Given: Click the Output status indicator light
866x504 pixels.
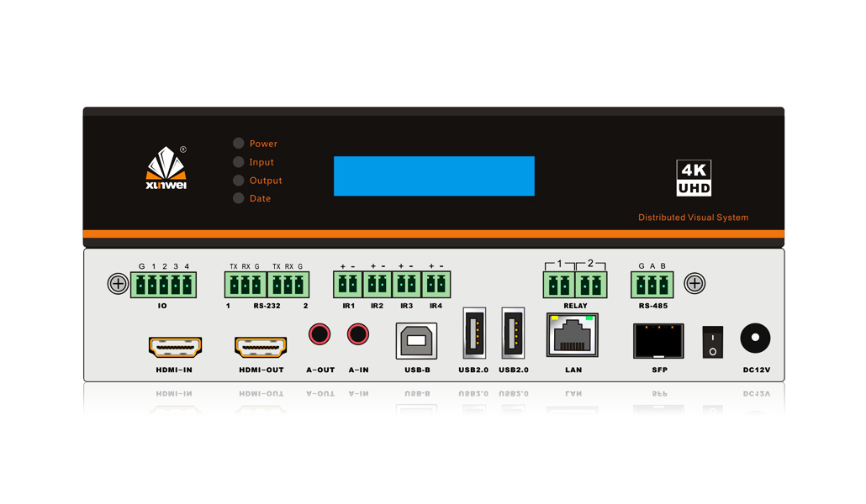Looking at the screenshot, I should point(239,181).
